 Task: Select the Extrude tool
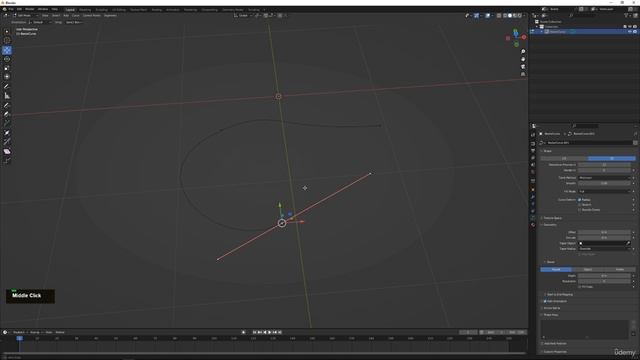(7, 123)
